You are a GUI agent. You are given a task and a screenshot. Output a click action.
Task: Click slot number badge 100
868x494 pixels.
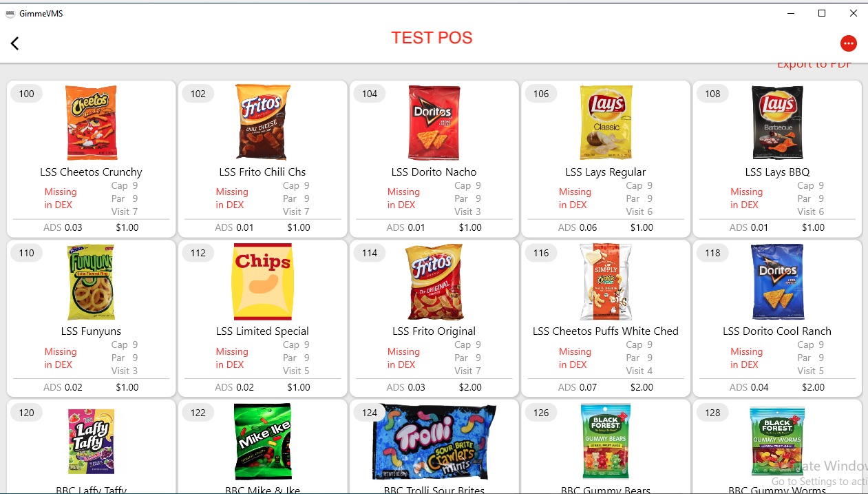26,93
